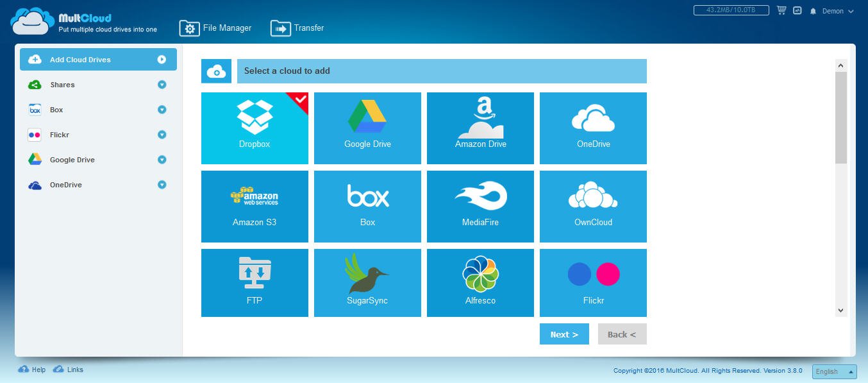Click the Transfer arrow icon
868x383 pixels.
click(x=281, y=28)
